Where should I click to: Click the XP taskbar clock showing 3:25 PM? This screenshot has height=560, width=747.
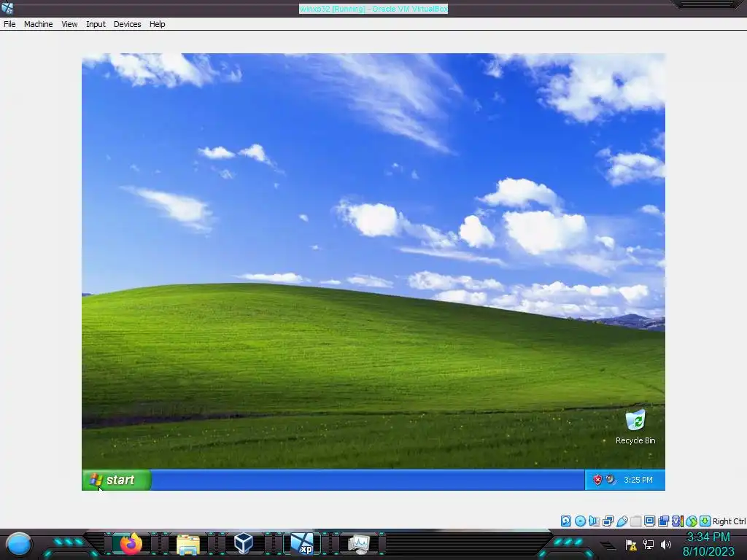(638, 480)
